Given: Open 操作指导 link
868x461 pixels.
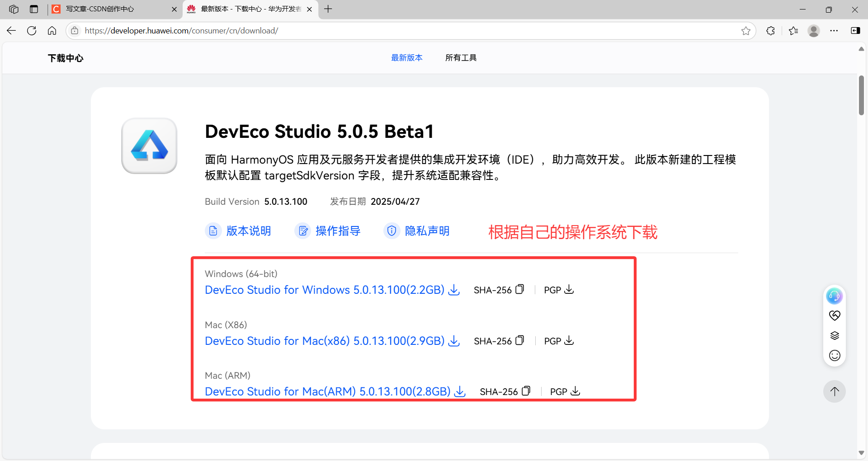Looking at the screenshot, I should click(x=338, y=231).
